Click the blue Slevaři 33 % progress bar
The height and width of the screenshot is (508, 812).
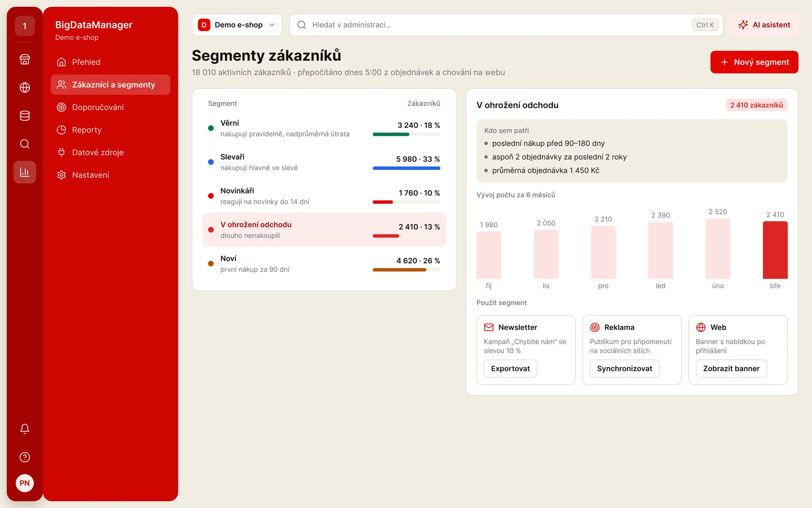pyautogui.click(x=406, y=168)
